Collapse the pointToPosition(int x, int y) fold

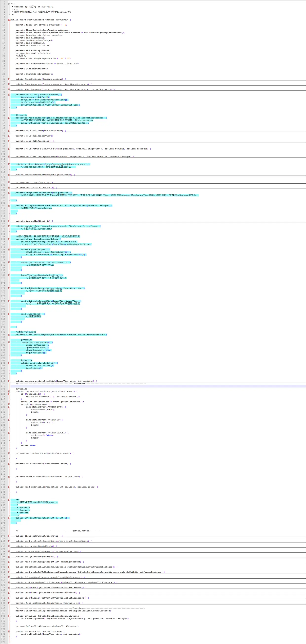(x=9, y=518)
